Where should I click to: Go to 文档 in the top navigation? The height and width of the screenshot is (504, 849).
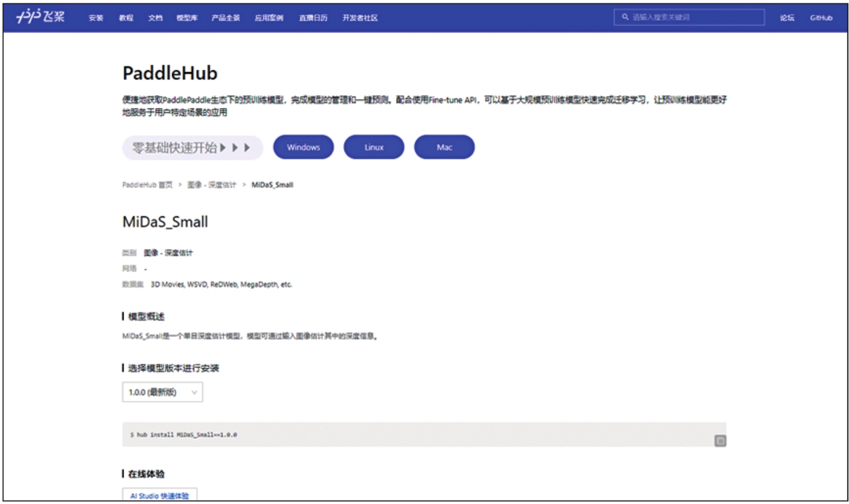(155, 18)
